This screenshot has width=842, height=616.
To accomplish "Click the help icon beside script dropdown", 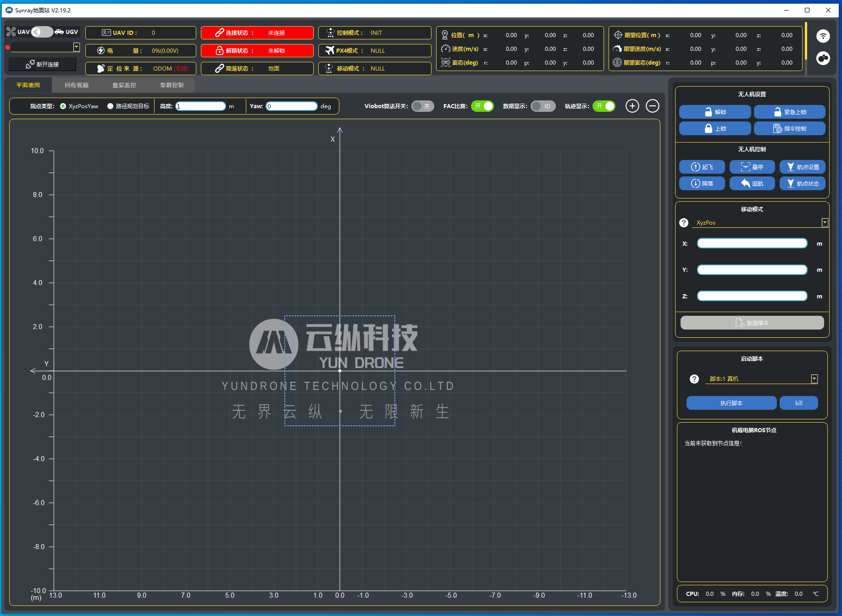I will point(694,379).
